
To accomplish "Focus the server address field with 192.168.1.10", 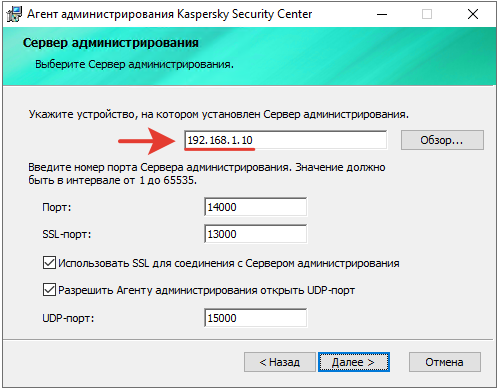I will [x=286, y=140].
